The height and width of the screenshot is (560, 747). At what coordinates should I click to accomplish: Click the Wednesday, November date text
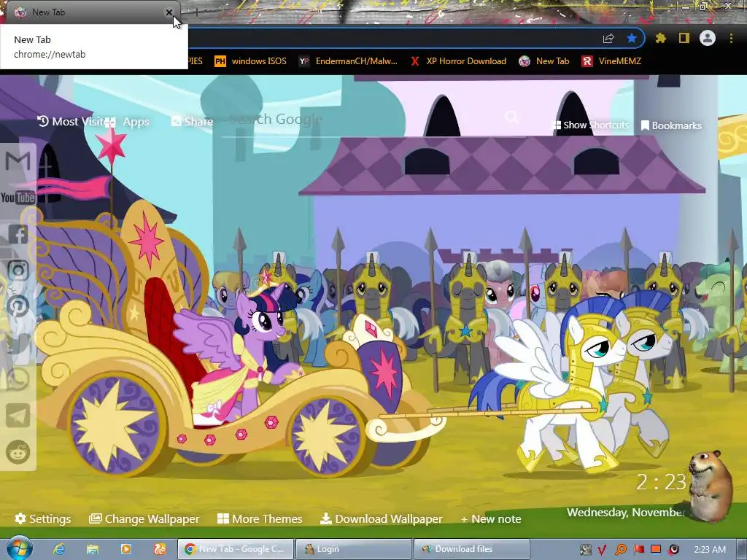tap(625, 513)
